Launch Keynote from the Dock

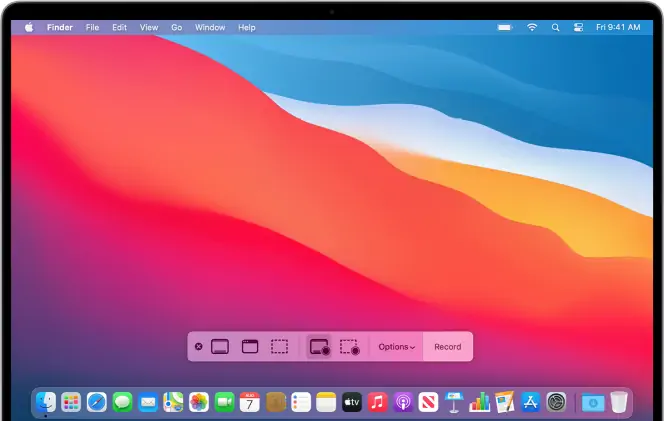[454, 402]
